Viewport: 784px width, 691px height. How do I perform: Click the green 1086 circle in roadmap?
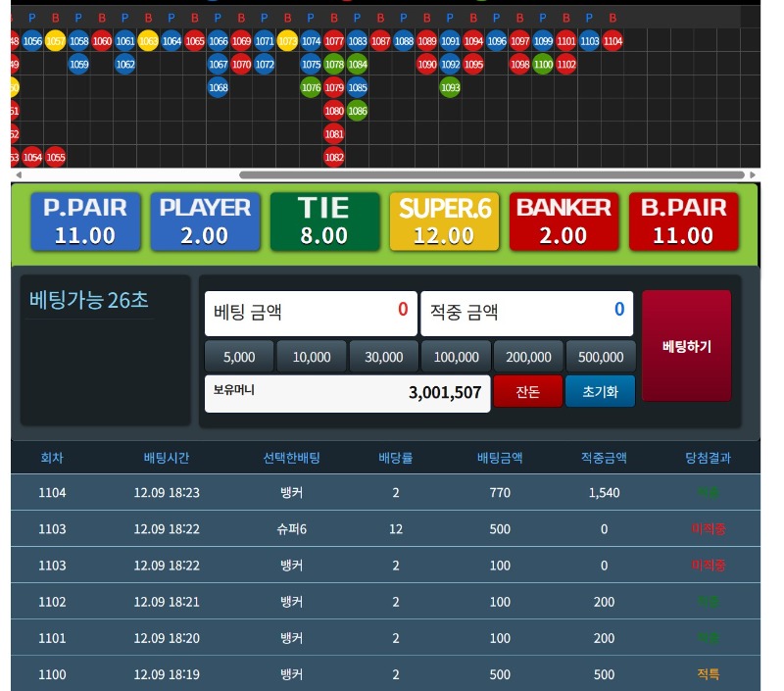click(x=357, y=111)
